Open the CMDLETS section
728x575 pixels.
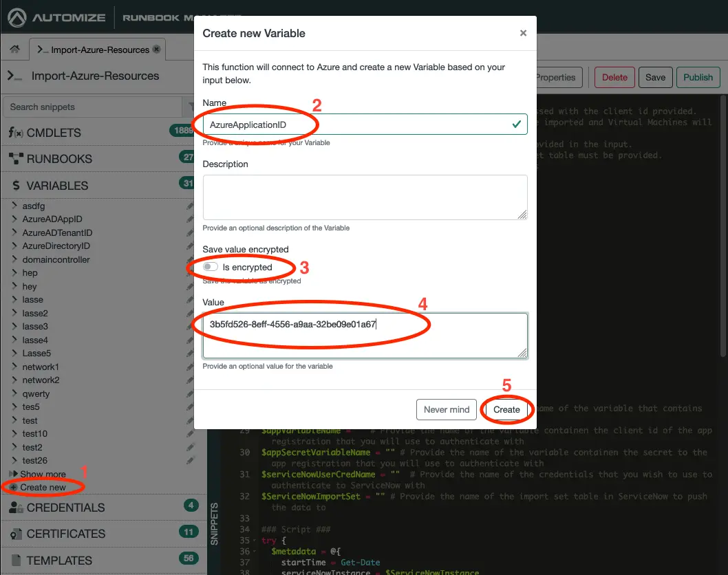54,133
